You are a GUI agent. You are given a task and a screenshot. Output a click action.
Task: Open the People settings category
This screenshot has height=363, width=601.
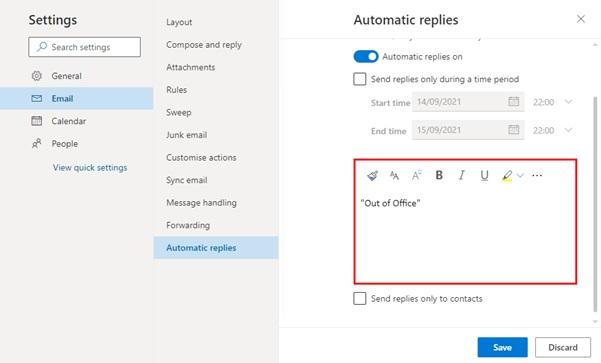pyautogui.click(x=77, y=144)
